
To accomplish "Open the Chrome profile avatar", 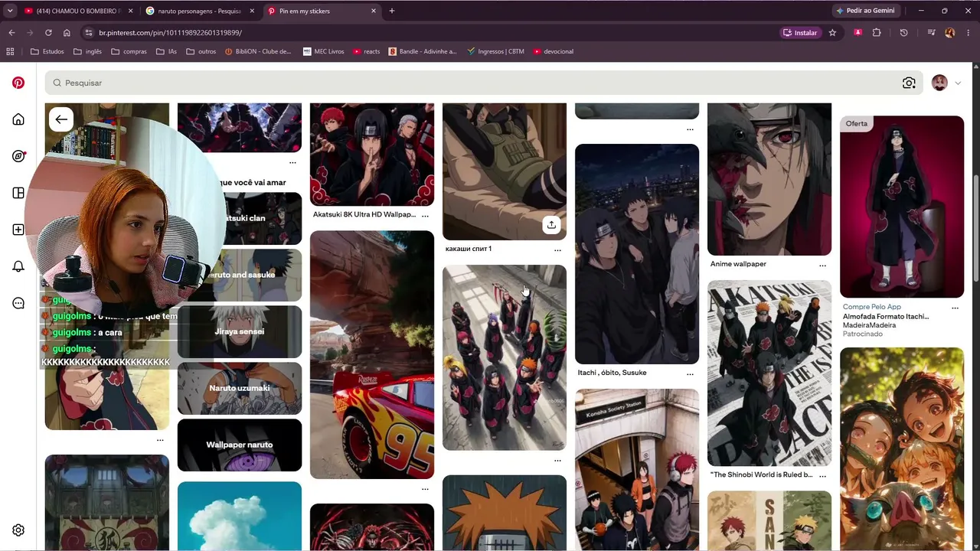I will [950, 33].
